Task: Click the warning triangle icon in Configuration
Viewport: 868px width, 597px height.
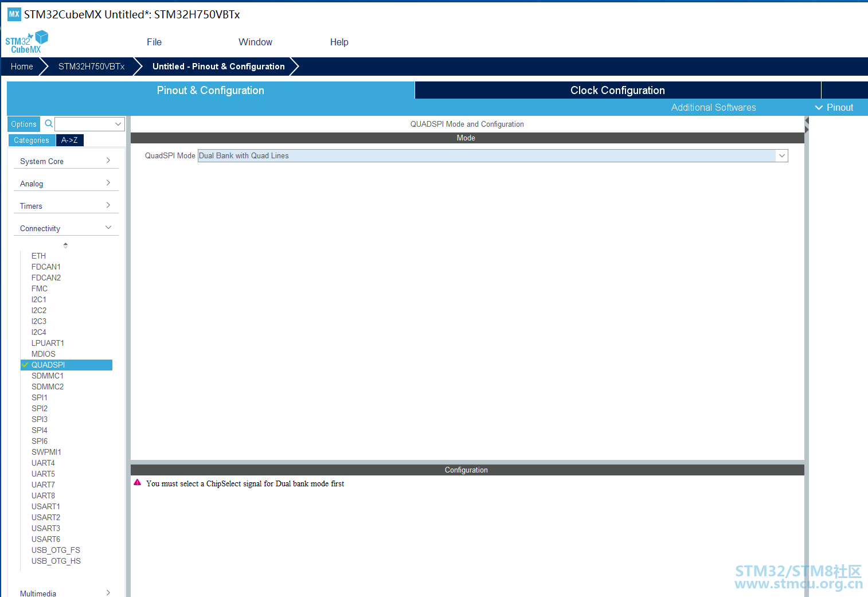Action: point(138,483)
